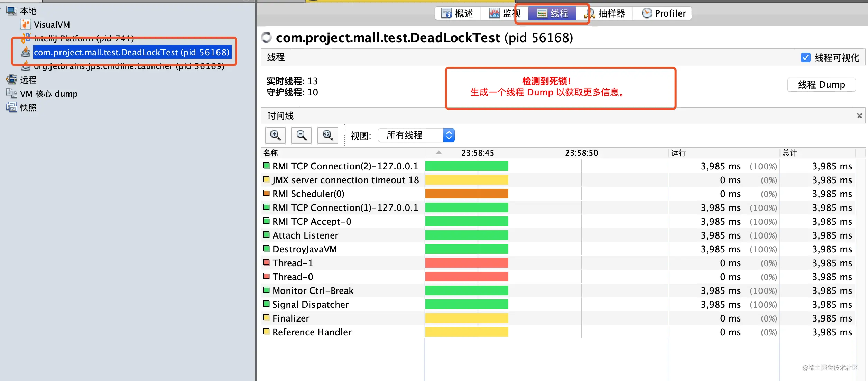Select the 'Monitor Ctrl-Break' thread name
The height and width of the screenshot is (381, 868).
pos(313,291)
